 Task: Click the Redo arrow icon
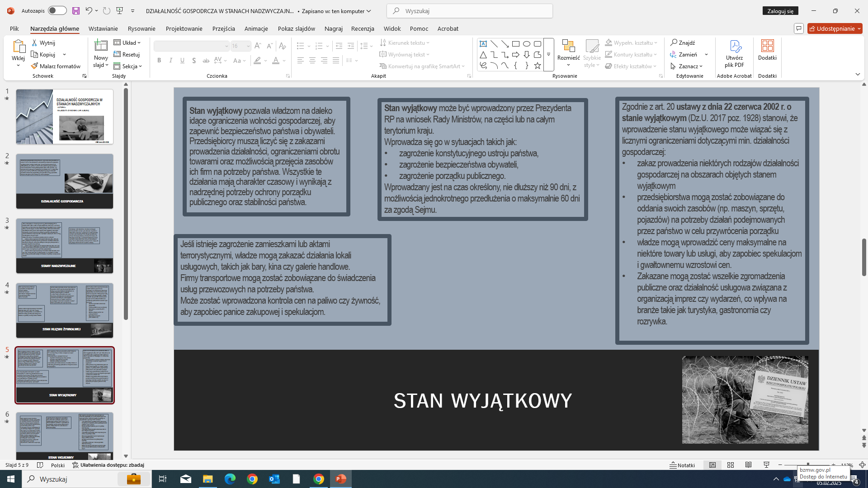click(107, 11)
